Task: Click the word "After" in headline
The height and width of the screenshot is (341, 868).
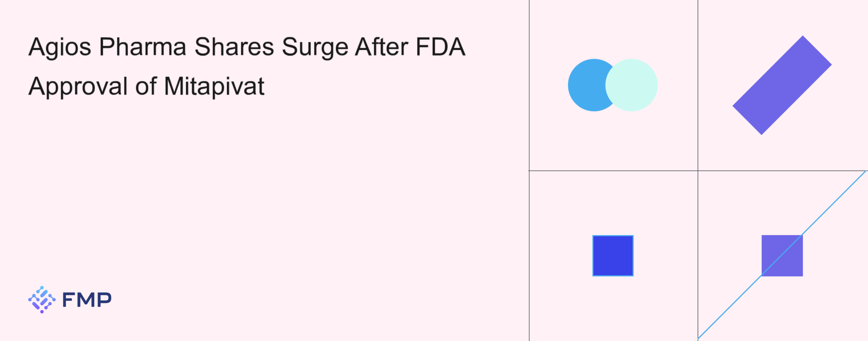Action: point(381,47)
